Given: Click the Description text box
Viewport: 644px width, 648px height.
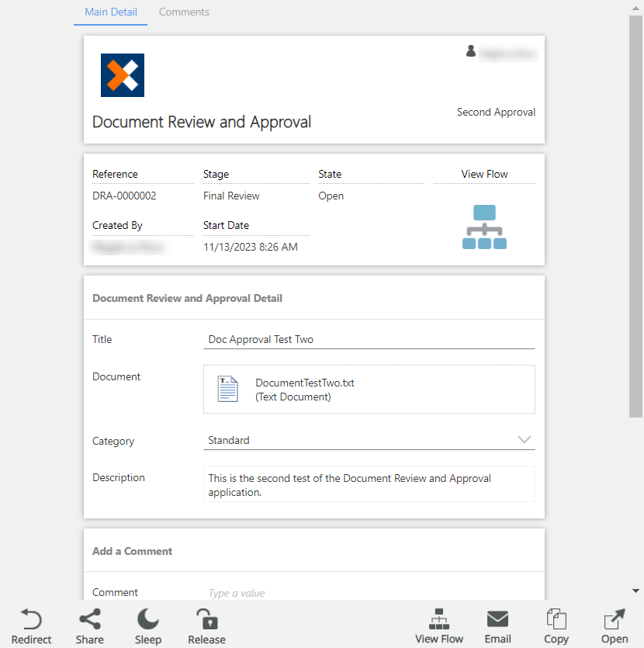Looking at the screenshot, I should pos(369,484).
